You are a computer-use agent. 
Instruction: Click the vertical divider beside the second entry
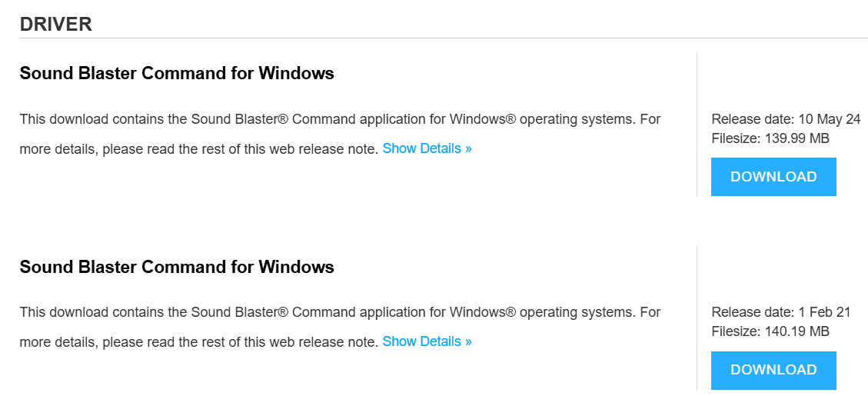[x=697, y=318]
